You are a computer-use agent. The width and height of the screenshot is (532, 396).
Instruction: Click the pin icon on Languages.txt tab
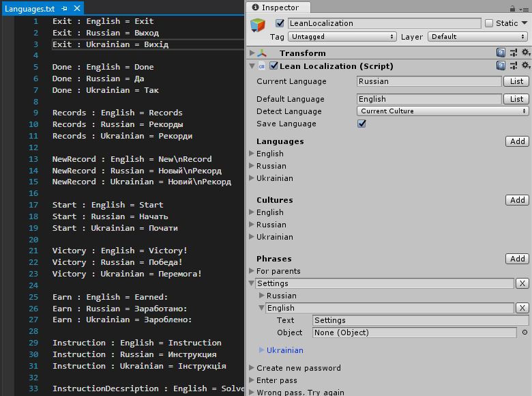tap(65, 8)
